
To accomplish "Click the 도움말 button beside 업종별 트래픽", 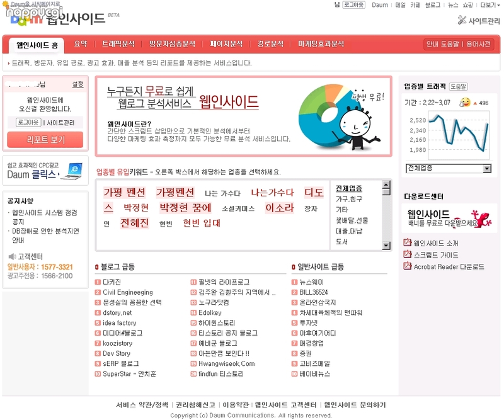I will point(458,86).
